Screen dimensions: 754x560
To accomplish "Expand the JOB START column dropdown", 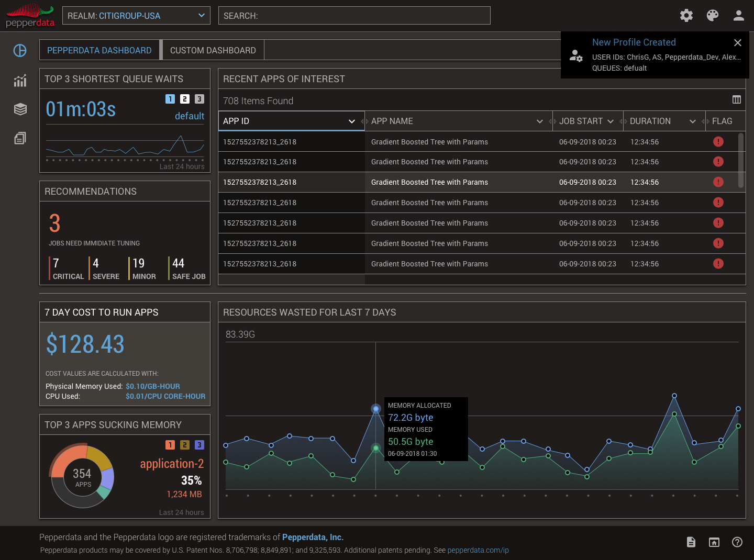I will (611, 121).
